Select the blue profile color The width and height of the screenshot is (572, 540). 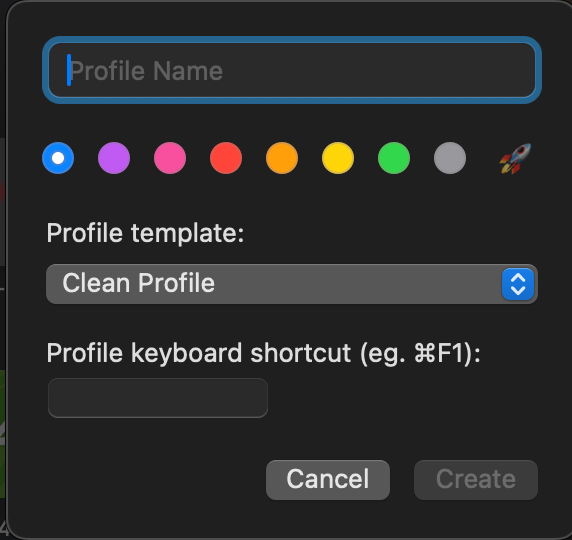tap(58, 158)
